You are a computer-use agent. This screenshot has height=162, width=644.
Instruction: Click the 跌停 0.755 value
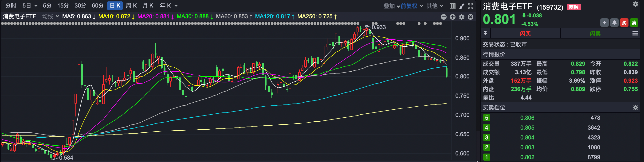click(x=631, y=89)
